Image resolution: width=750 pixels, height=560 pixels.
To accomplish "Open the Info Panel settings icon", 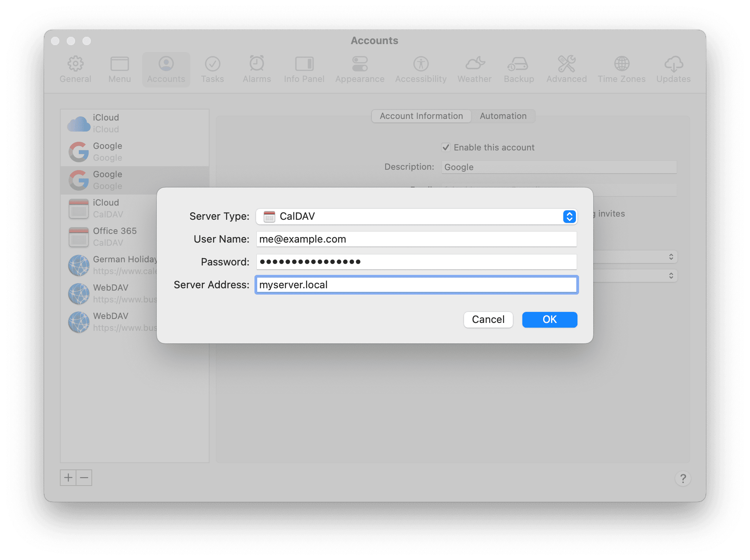I will click(x=304, y=69).
